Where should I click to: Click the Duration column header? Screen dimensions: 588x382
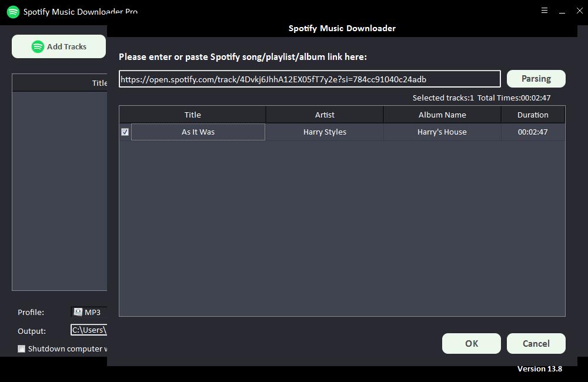533,115
